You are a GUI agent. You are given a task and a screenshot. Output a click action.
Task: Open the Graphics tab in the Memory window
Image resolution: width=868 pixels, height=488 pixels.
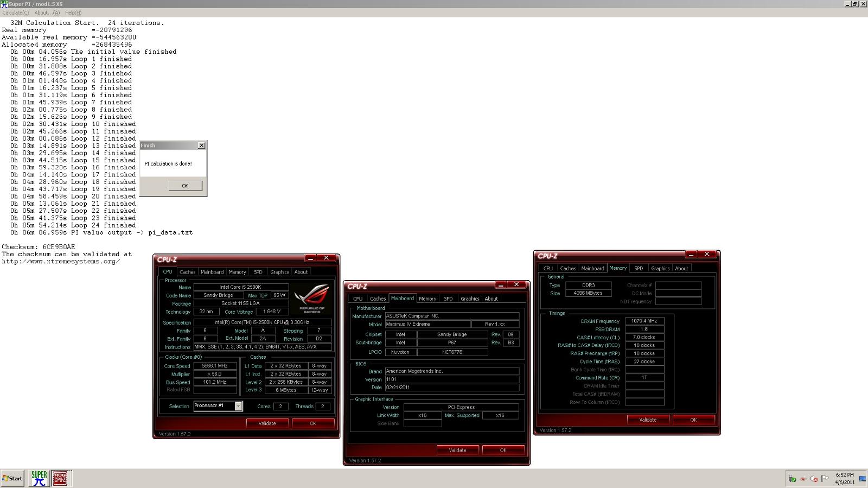pos(660,268)
